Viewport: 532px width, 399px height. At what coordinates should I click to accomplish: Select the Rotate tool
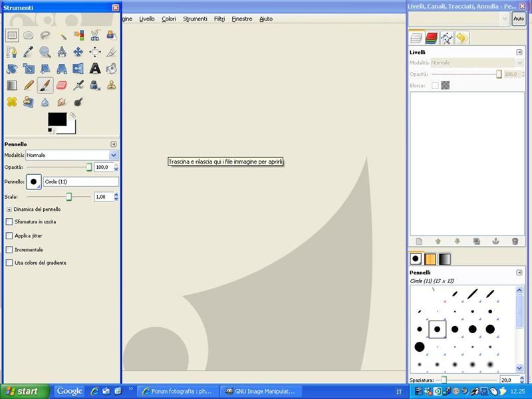point(12,68)
